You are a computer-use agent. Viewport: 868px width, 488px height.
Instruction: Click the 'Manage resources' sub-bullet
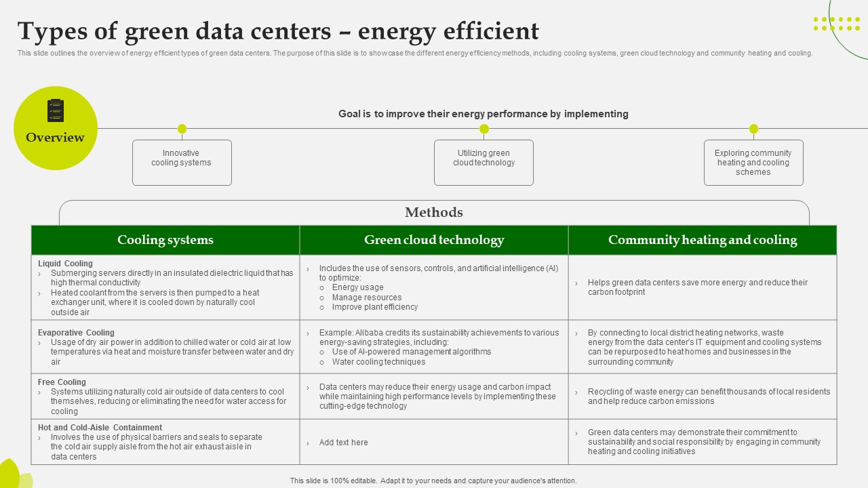click(x=367, y=298)
